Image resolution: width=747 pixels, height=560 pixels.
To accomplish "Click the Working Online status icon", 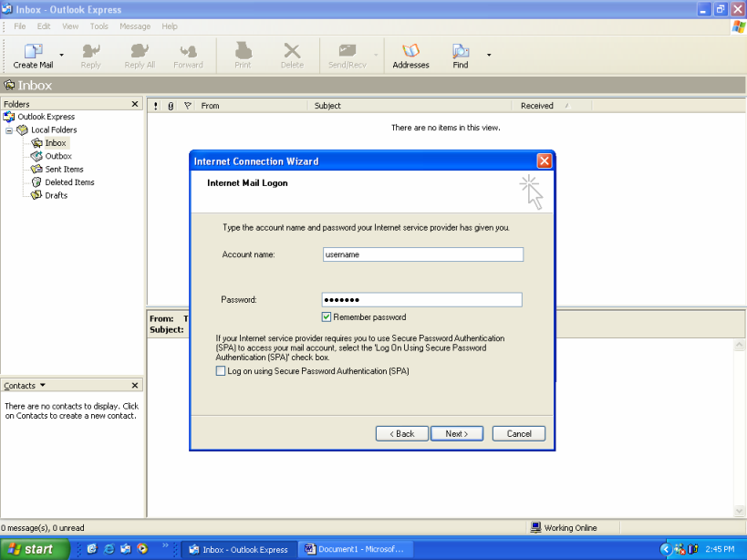I will click(x=536, y=527).
